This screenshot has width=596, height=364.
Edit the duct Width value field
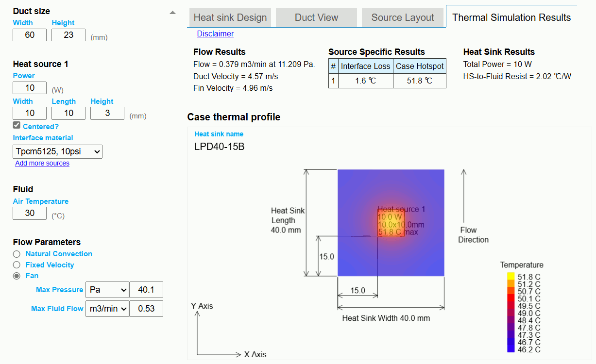(x=29, y=34)
